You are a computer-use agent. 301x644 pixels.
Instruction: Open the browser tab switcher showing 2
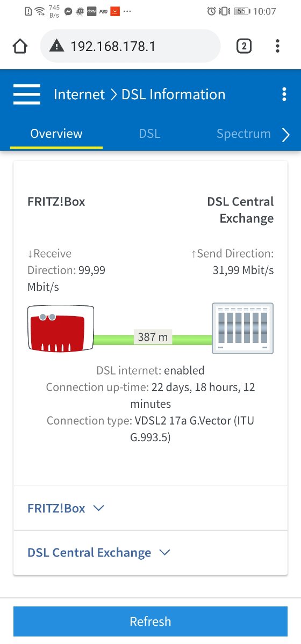coord(243,46)
